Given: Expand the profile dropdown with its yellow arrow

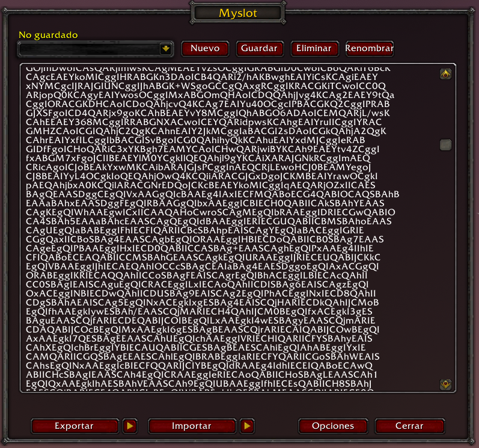Looking at the screenshot, I should [x=166, y=49].
